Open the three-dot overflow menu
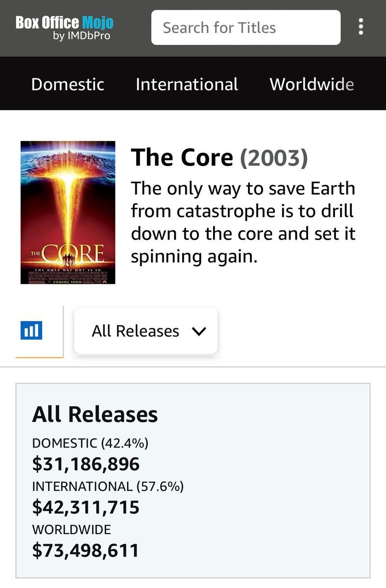This screenshot has width=386, height=588. coord(361,27)
